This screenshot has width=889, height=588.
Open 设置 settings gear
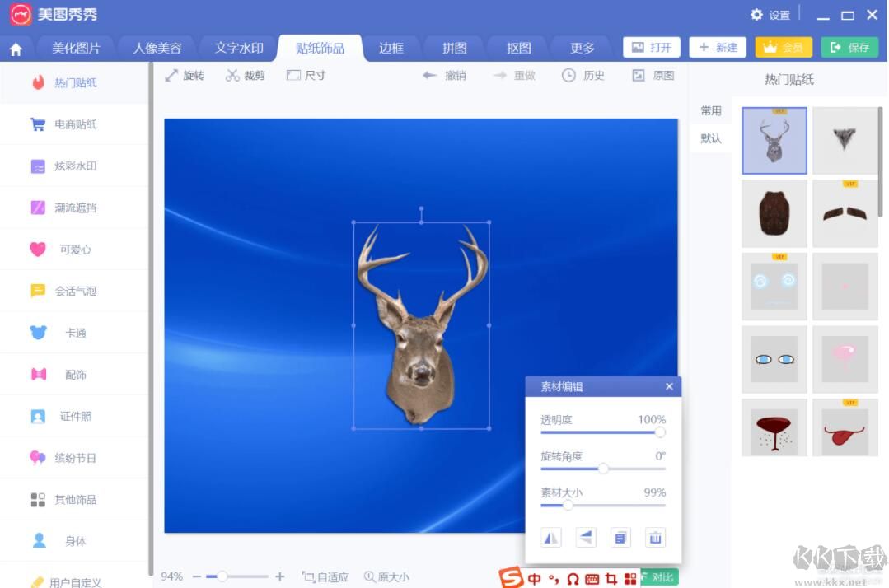[770, 15]
